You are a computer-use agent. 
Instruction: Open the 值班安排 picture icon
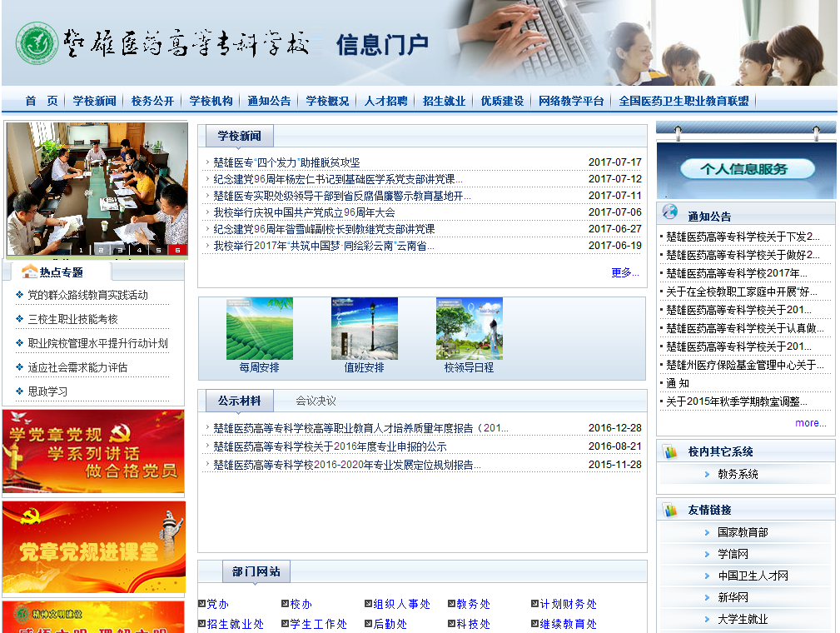pyautogui.click(x=364, y=329)
